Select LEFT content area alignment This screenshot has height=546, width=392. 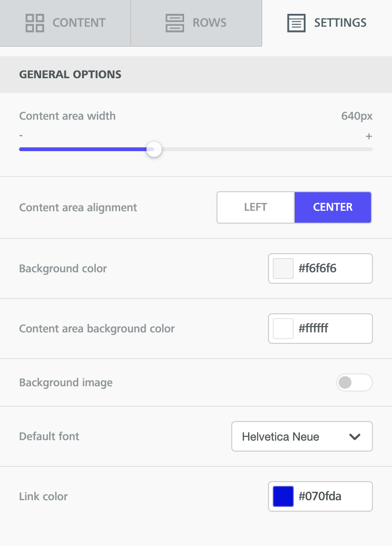tap(256, 207)
